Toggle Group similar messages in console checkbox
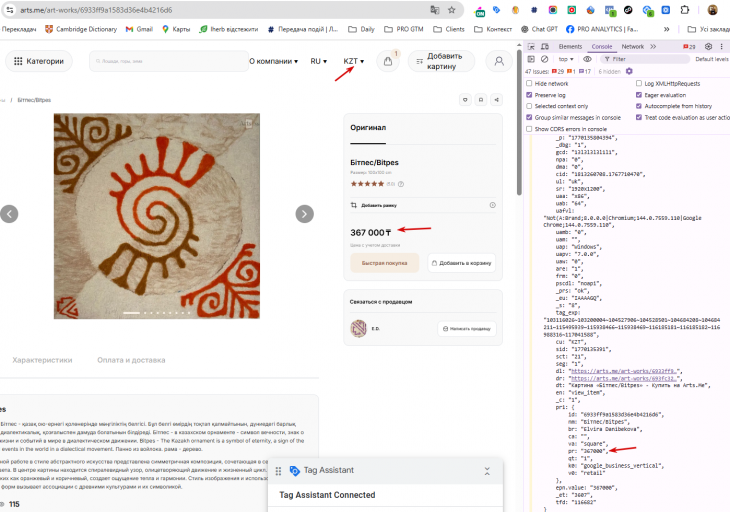730x512 pixels. pyautogui.click(x=529, y=117)
